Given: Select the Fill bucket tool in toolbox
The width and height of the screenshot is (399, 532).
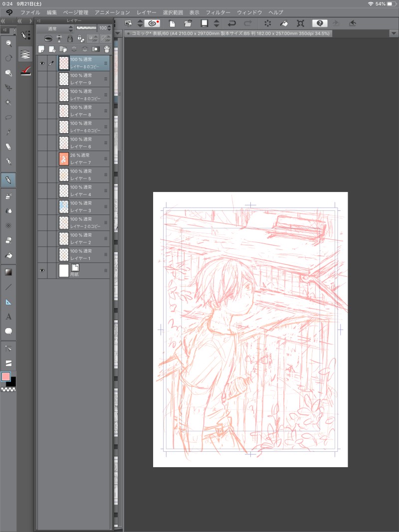Looking at the screenshot, I should point(8,255).
